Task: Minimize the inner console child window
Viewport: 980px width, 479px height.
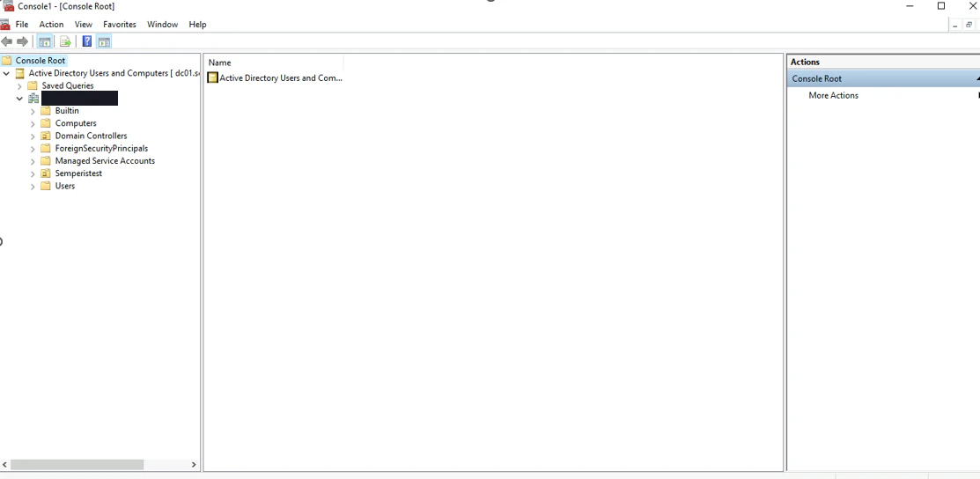Action: [955, 25]
